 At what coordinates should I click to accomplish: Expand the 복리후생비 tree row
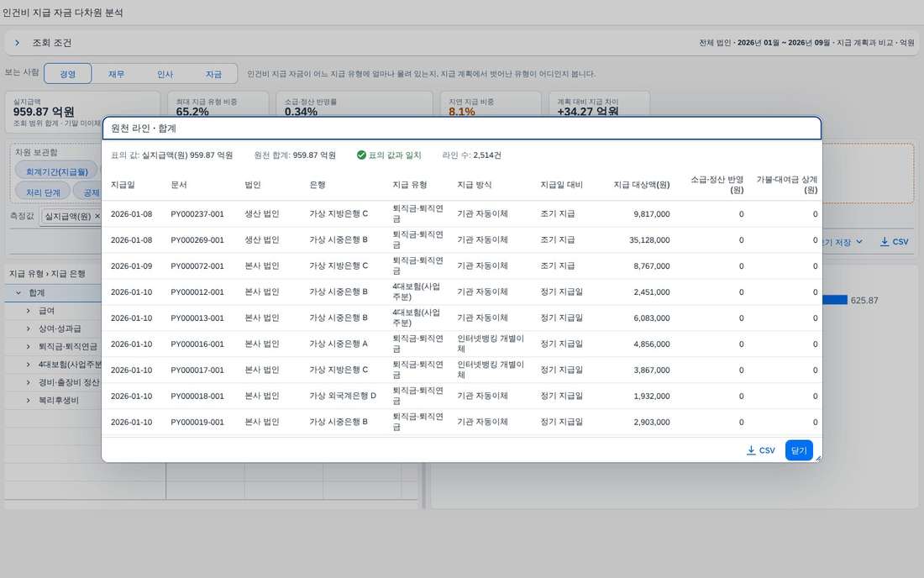click(28, 400)
